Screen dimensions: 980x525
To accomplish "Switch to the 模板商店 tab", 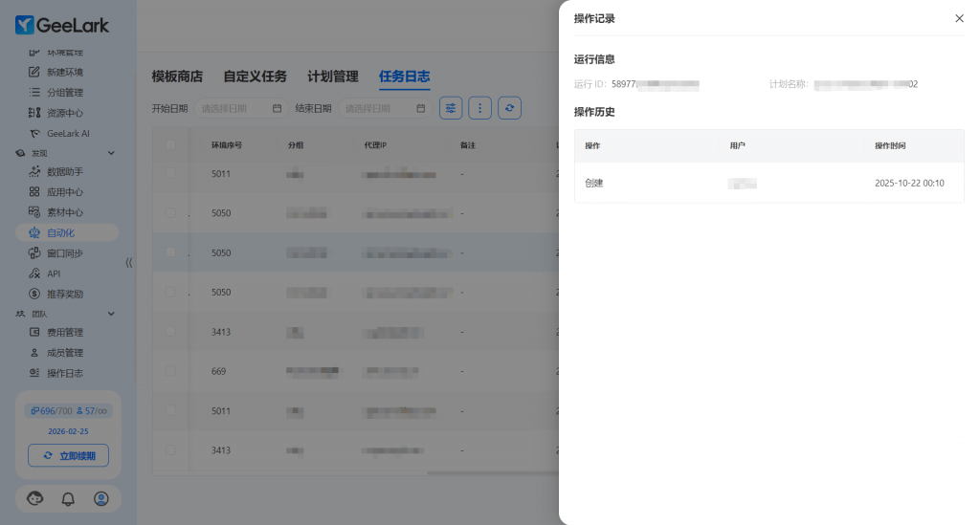I will [177, 77].
